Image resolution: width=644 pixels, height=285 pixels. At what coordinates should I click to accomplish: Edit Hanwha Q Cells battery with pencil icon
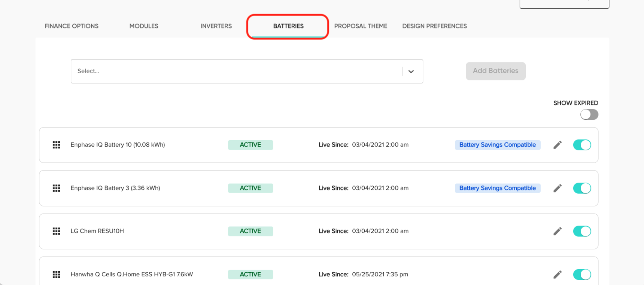558,275
